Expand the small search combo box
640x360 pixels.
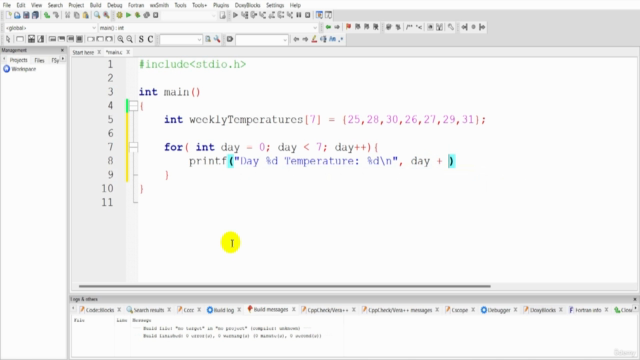199,40
